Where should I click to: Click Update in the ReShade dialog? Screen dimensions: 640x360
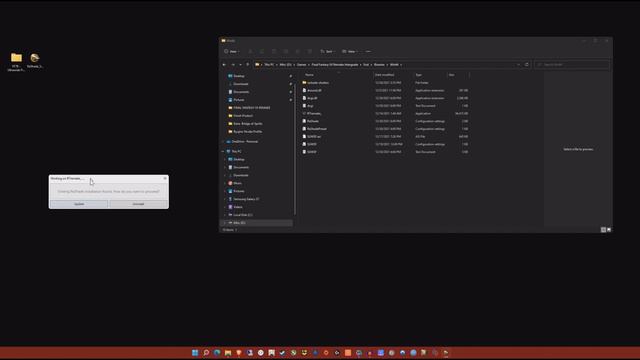[x=79, y=204]
